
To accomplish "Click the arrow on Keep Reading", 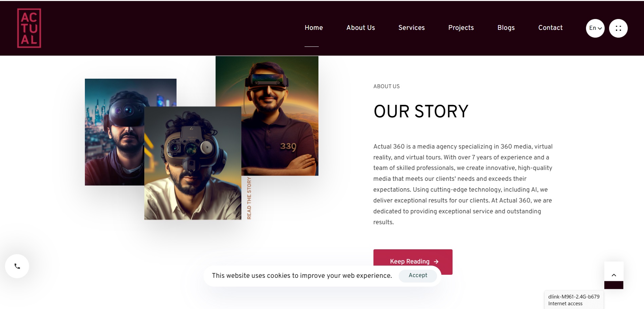I will pos(436,262).
